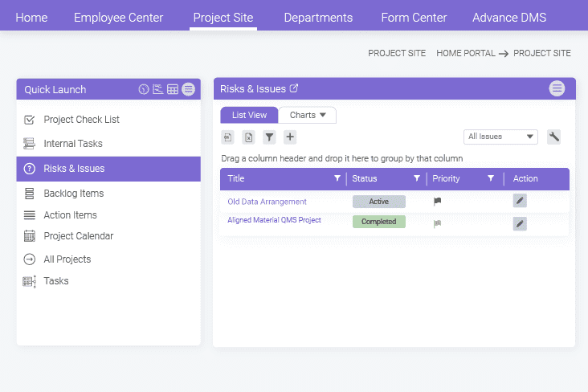Edit the Aligned Material QMS Project row
588x392 pixels.
tap(520, 224)
